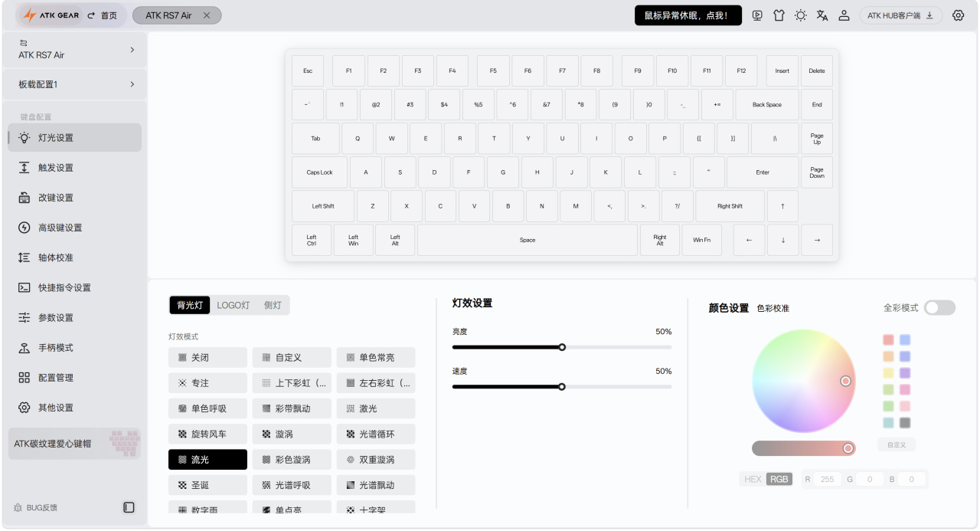Viewport: 980px width, 531px height.
Task: Choose the 单色呼吸 lighting mode
Action: pos(207,408)
